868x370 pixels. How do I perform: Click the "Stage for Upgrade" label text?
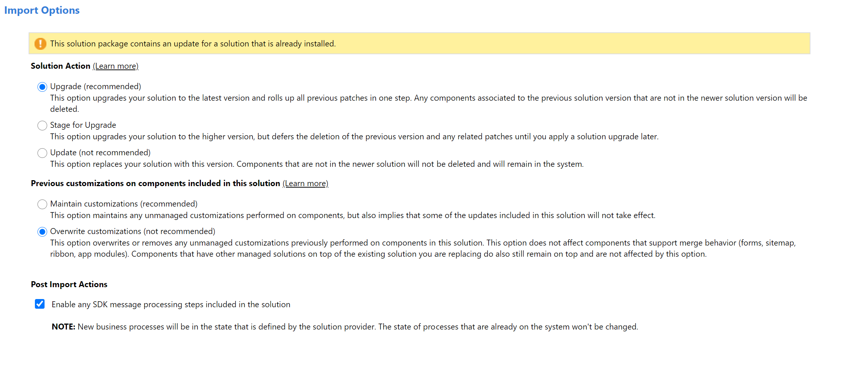pos(82,125)
